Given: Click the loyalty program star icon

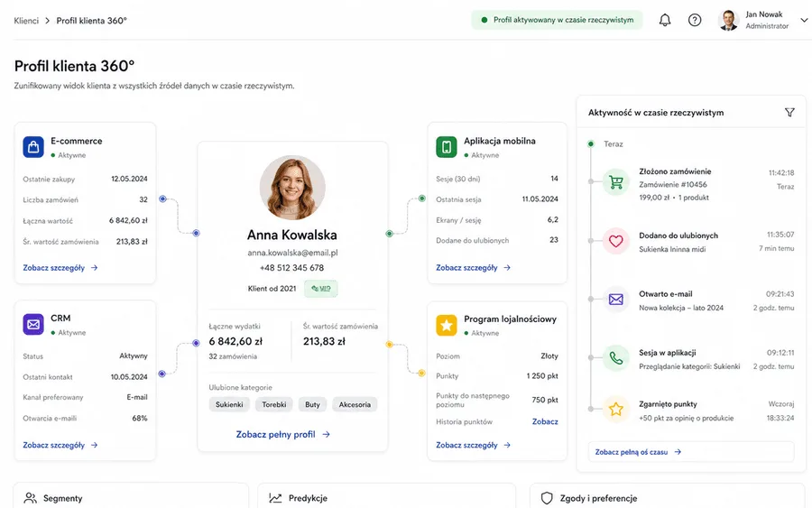Looking at the screenshot, I should [447, 325].
